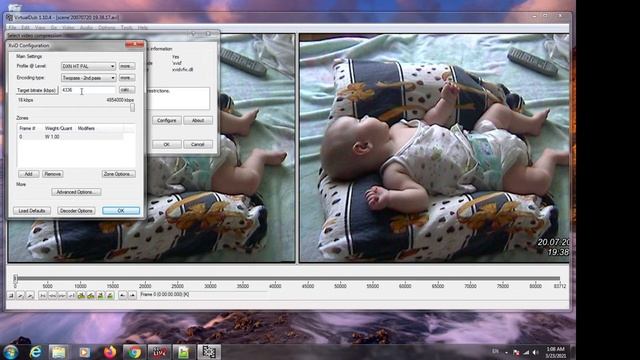Add a new zone with Add button
This screenshot has height=360, width=640.
tap(29, 174)
